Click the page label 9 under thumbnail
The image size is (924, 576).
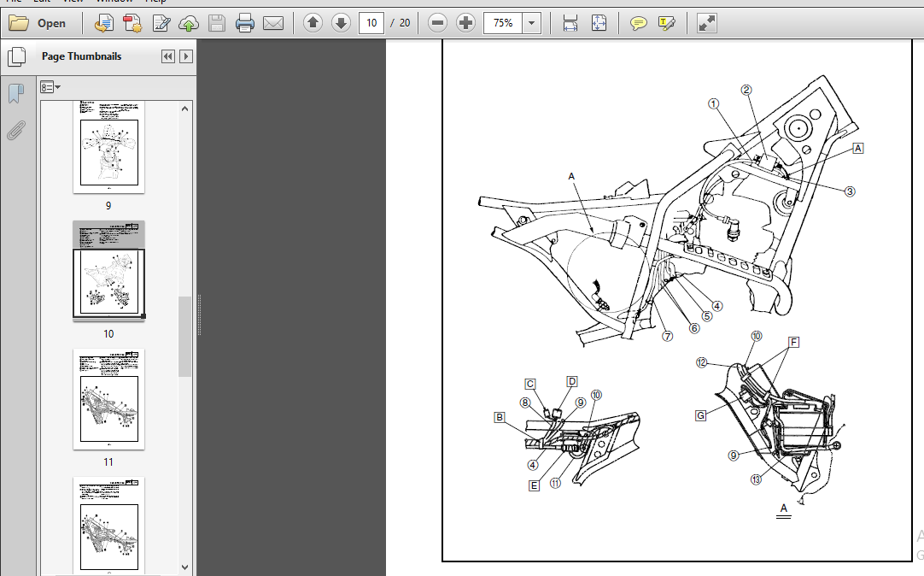coord(108,206)
